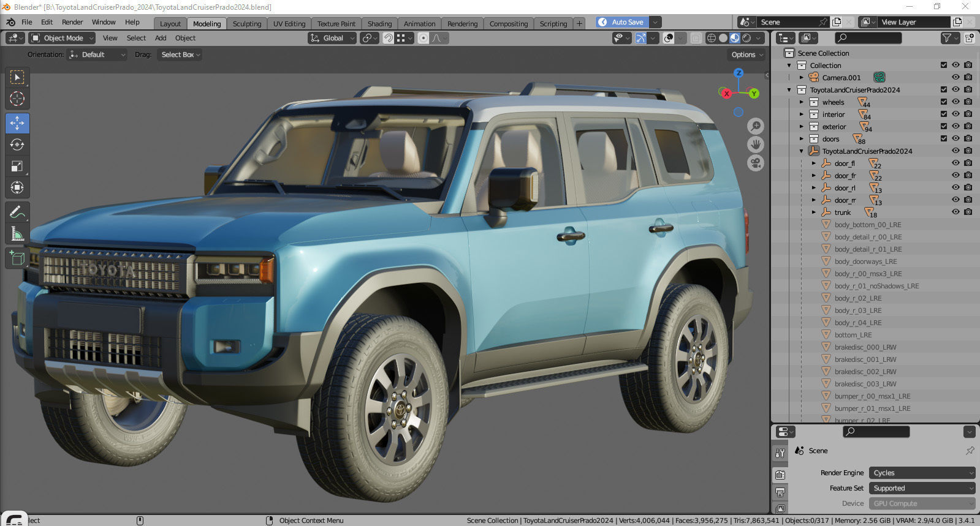The image size is (980, 526).
Task: Open the viewport Add menu
Action: coord(161,38)
